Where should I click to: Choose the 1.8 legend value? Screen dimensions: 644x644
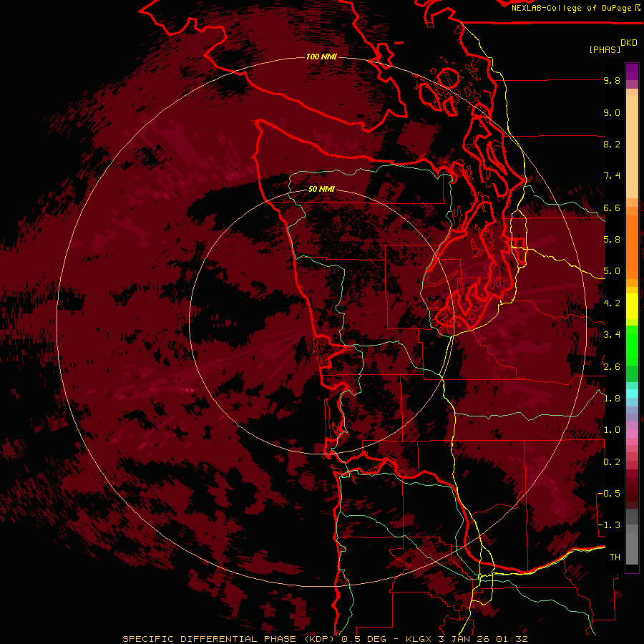coord(612,399)
